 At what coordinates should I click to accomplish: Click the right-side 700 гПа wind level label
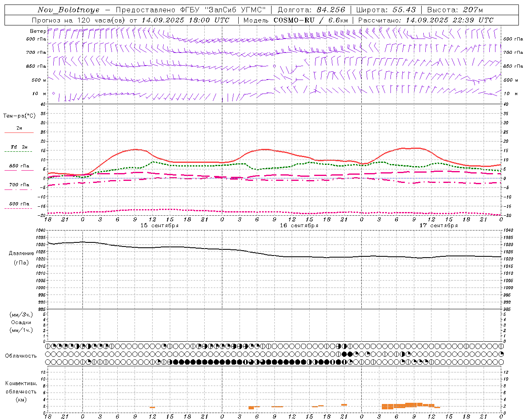point(513,52)
